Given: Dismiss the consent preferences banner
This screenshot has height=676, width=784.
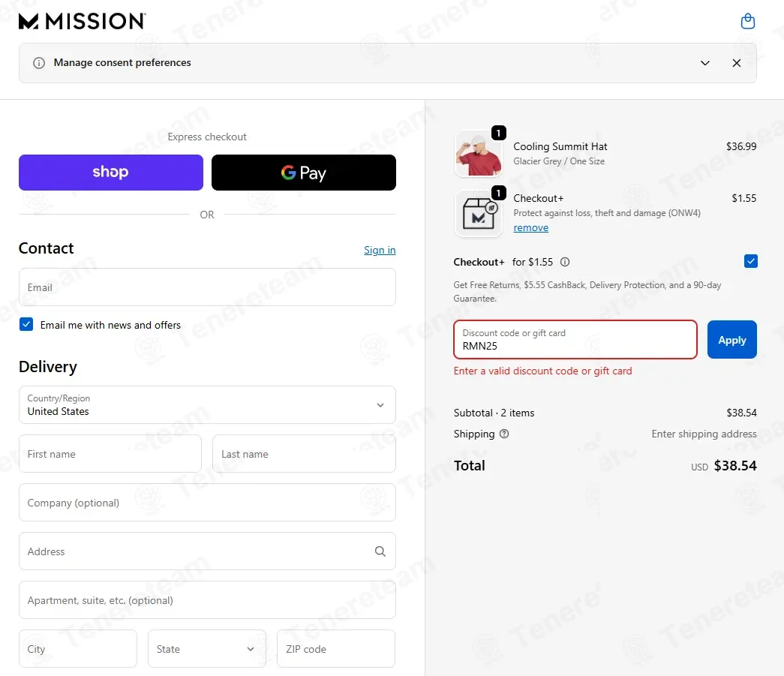Looking at the screenshot, I should (737, 63).
